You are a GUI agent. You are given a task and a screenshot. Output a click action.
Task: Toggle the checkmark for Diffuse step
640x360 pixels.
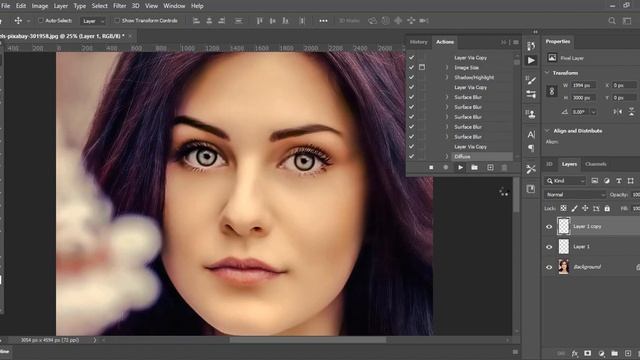click(x=411, y=156)
